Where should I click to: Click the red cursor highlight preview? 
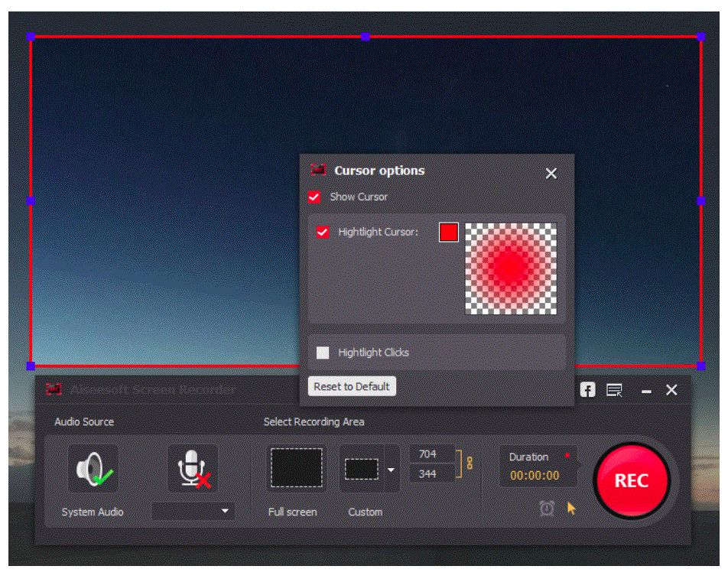(511, 268)
